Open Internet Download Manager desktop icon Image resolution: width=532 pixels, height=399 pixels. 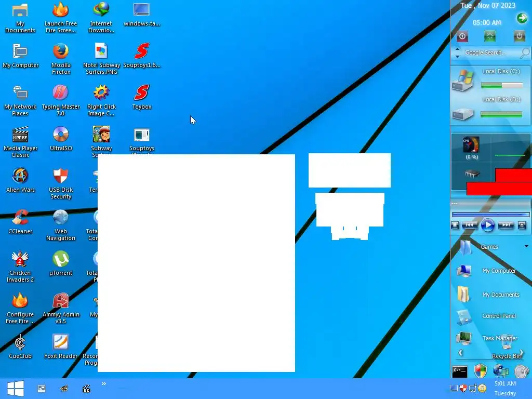click(101, 18)
